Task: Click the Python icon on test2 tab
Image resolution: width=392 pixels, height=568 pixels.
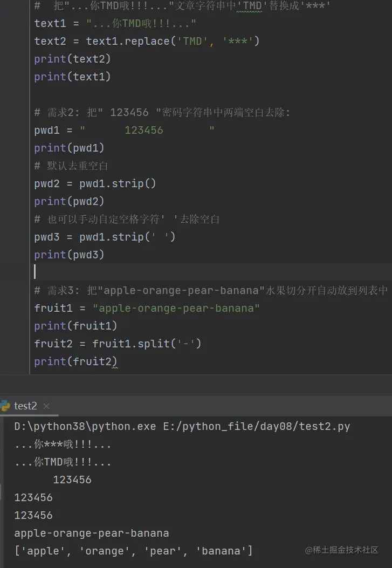Action: click(5, 406)
